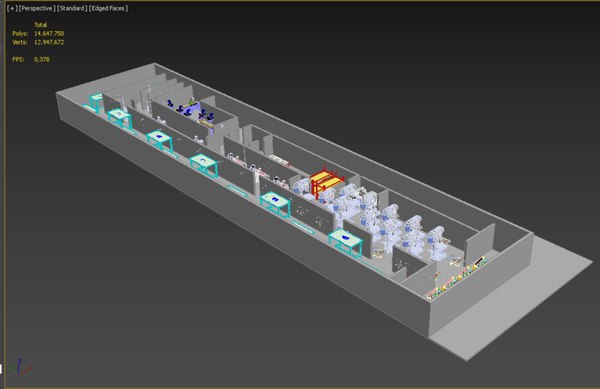Open the [+] viewport general menu
Viewport: 600px width, 389px height.
(x=13, y=8)
